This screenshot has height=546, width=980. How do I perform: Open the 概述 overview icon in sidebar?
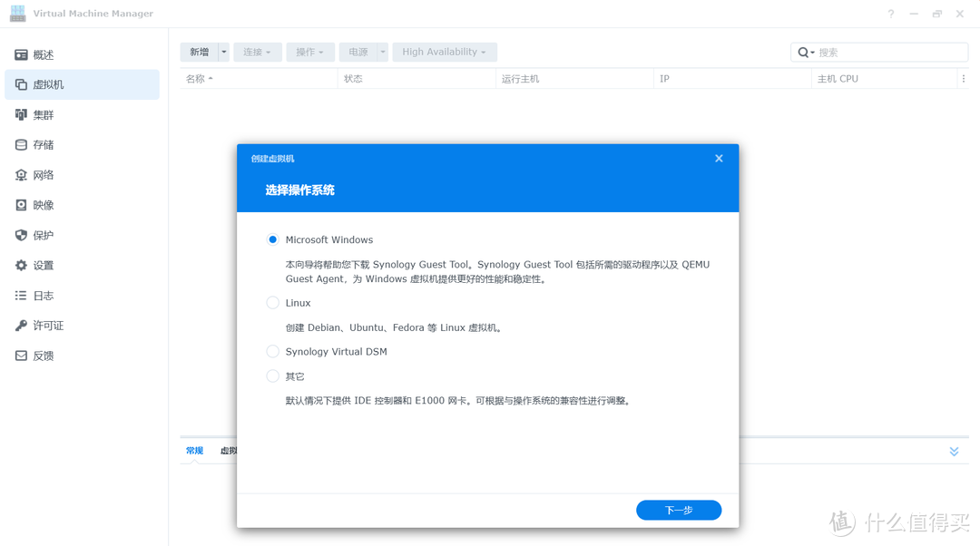pyautogui.click(x=21, y=55)
